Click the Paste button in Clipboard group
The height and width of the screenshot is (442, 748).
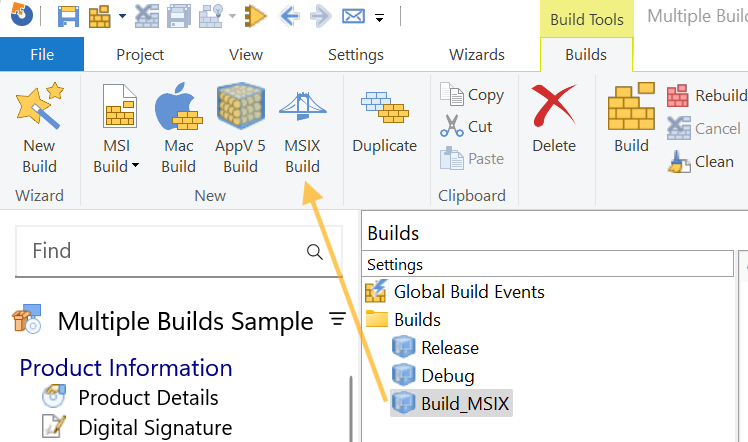(x=472, y=158)
